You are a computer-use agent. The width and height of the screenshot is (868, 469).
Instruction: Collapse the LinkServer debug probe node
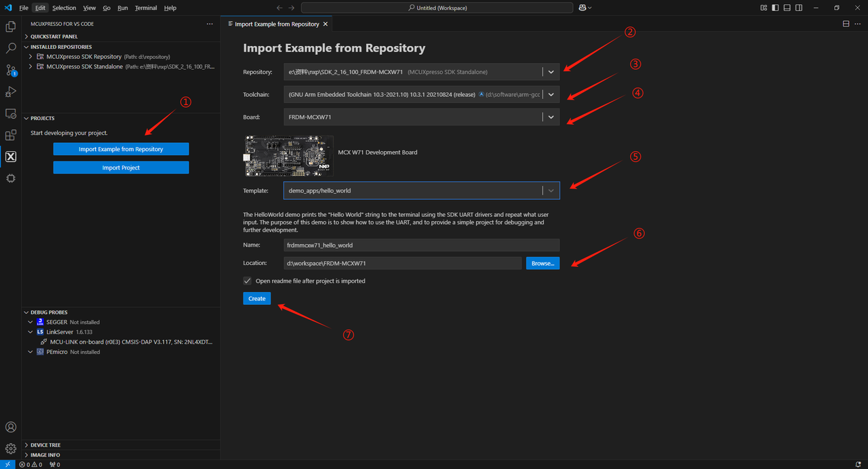click(x=31, y=332)
